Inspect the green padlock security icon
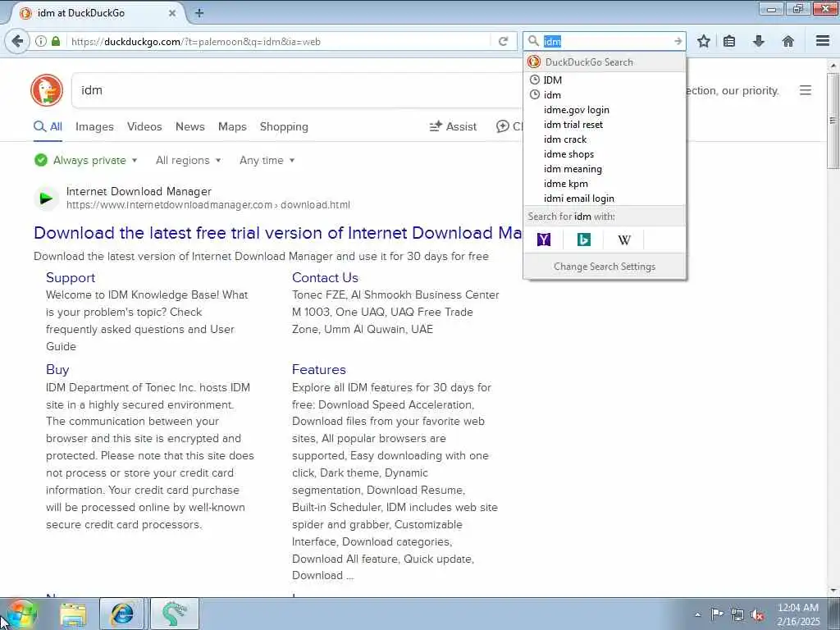Screen dimensions: 840x630 point(56,41)
